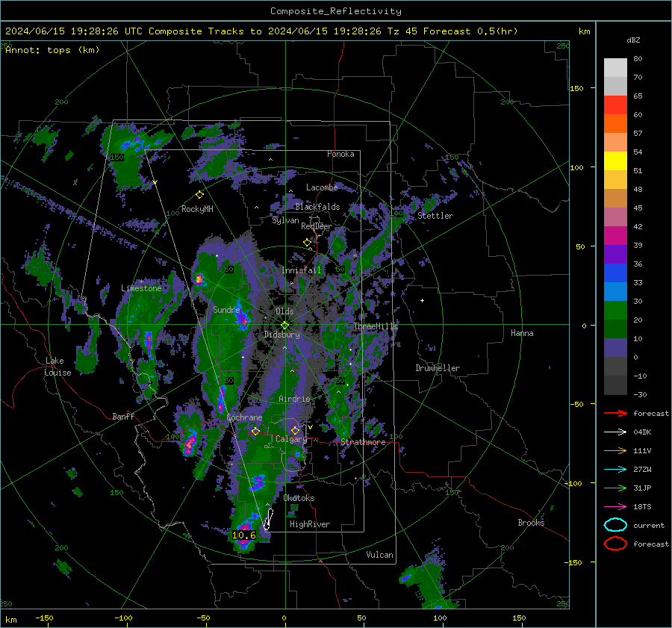Click the 150 range ring box label
Screen dimensions: 672x628
click(x=116, y=158)
